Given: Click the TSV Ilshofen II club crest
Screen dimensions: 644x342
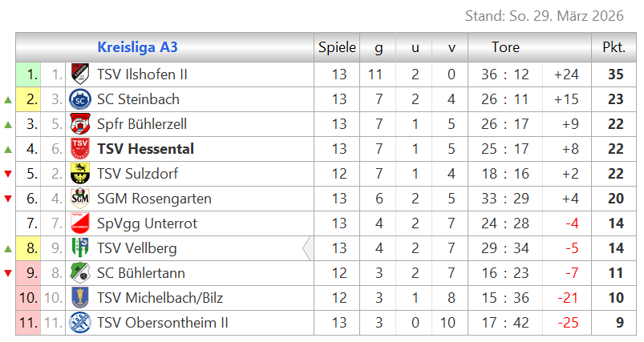Looking at the screenshot, I should point(79,74).
